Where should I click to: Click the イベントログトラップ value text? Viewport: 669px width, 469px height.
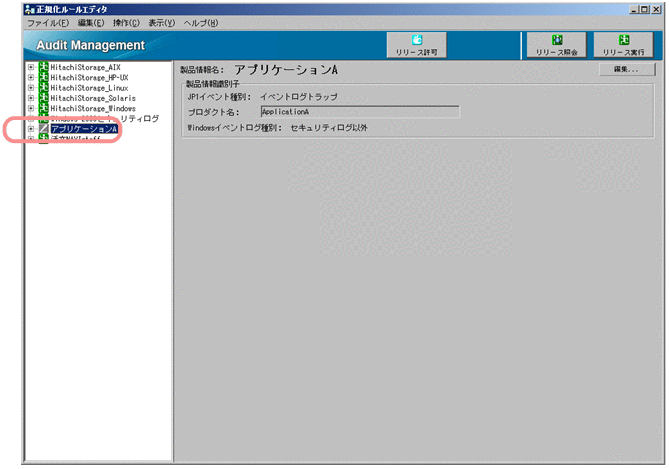pos(299,97)
